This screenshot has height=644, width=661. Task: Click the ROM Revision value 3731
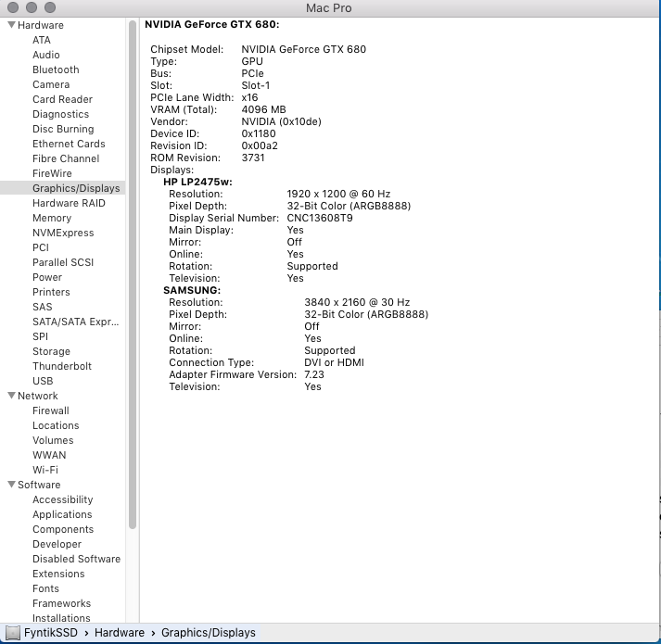253,158
